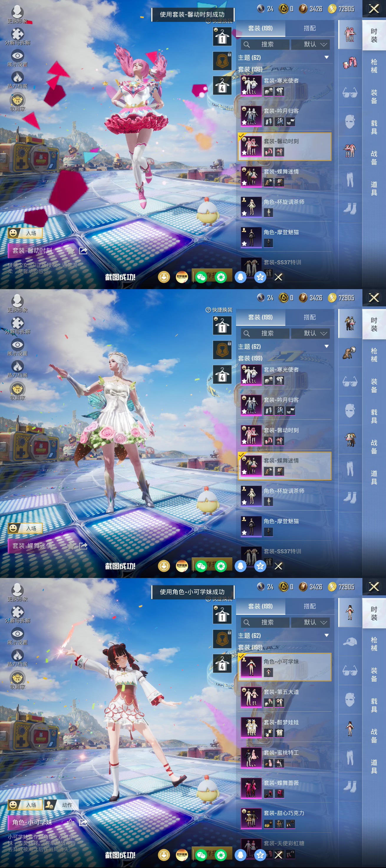Select the cap headwear category icon

click(x=350, y=641)
